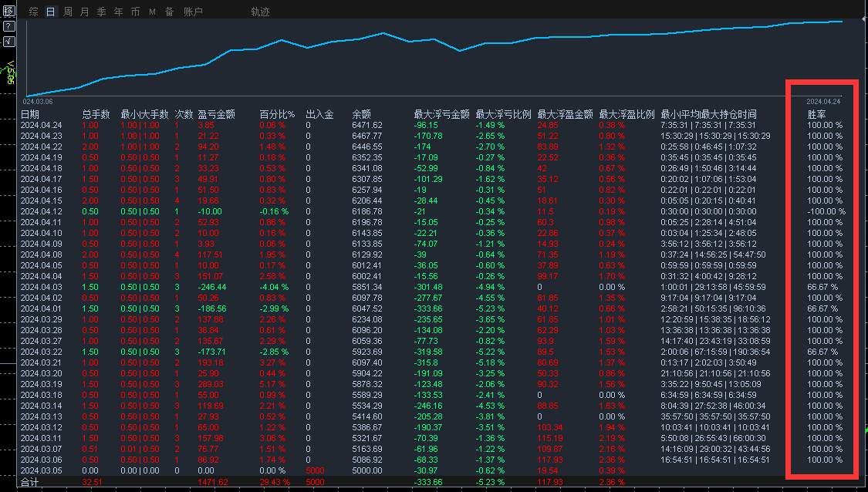Click the 账户 account icon in the toolbar
The height and width of the screenshot is (492, 868).
coord(192,12)
